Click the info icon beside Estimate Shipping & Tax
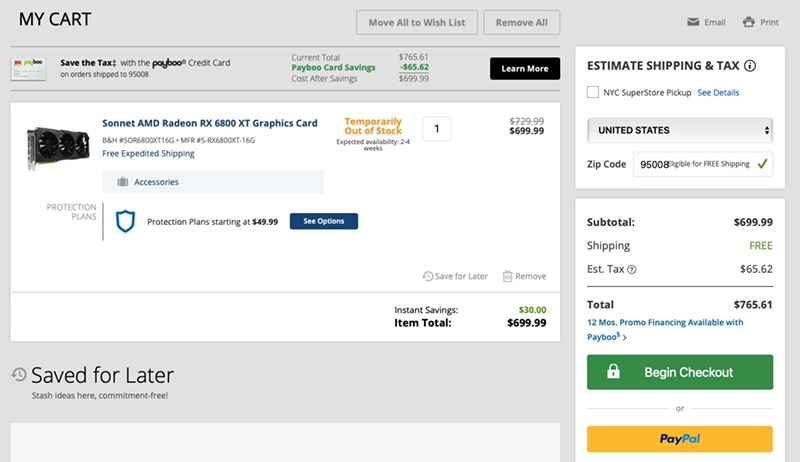 pyautogui.click(x=750, y=66)
